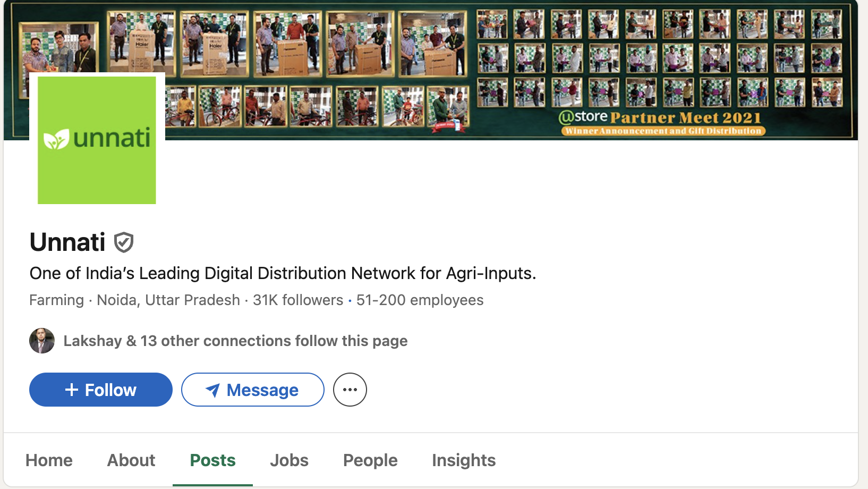Viewport: 868px width, 489px height.
Task: Follow the Unnati page
Action: coord(101,390)
